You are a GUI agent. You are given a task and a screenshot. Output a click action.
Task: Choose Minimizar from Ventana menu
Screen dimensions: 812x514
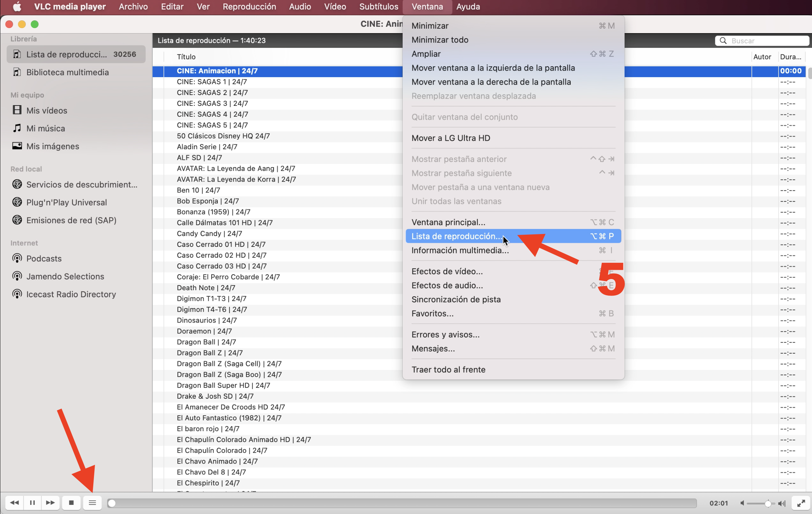click(513, 26)
